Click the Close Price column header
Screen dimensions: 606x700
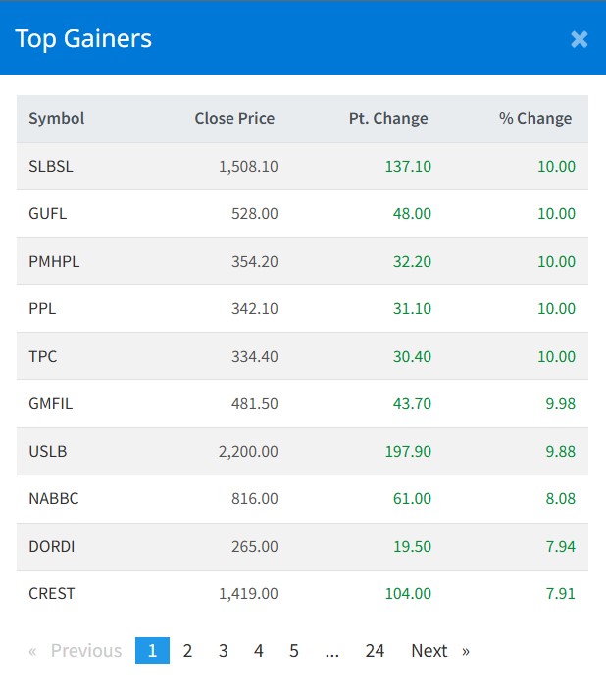[234, 119]
